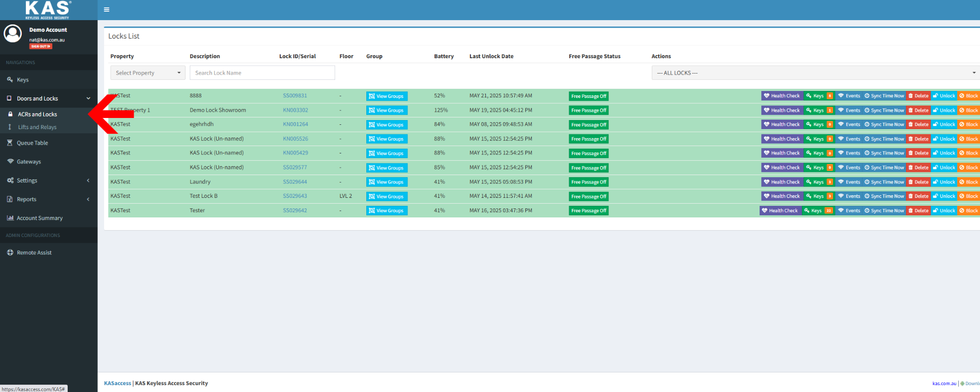The width and height of the screenshot is (980, 392).
Task: Open lock ID SS029643 link
Action: point(295,196)
